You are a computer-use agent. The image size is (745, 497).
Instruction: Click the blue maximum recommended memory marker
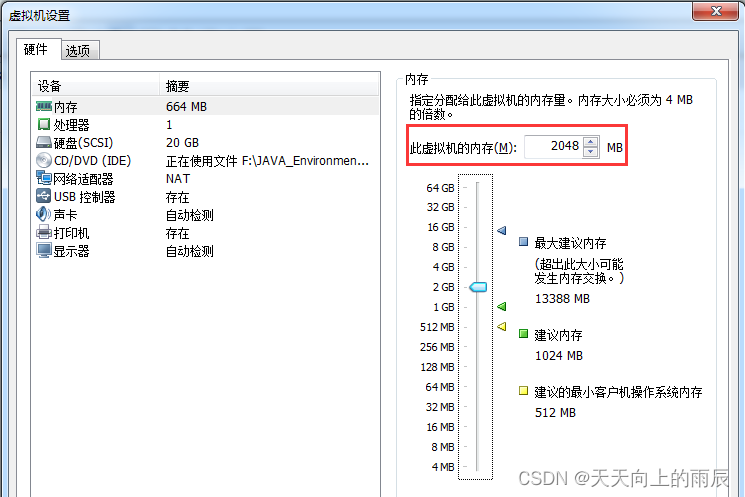click(x=502, y=230)
